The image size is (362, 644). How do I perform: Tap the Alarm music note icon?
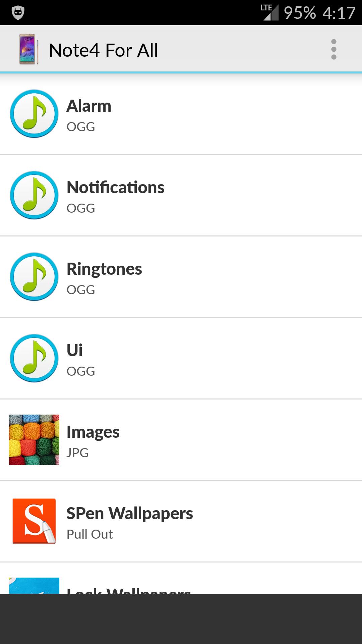(x=34, y=114)
